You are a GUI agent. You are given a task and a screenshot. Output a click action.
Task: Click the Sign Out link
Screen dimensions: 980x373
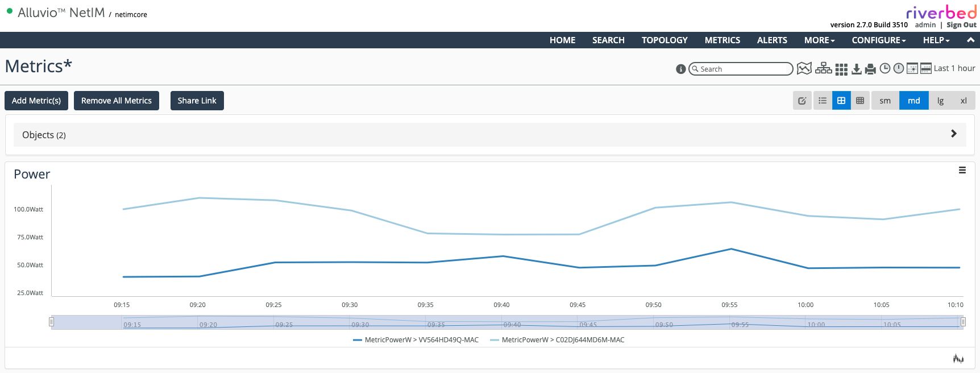tap(962, 25)
